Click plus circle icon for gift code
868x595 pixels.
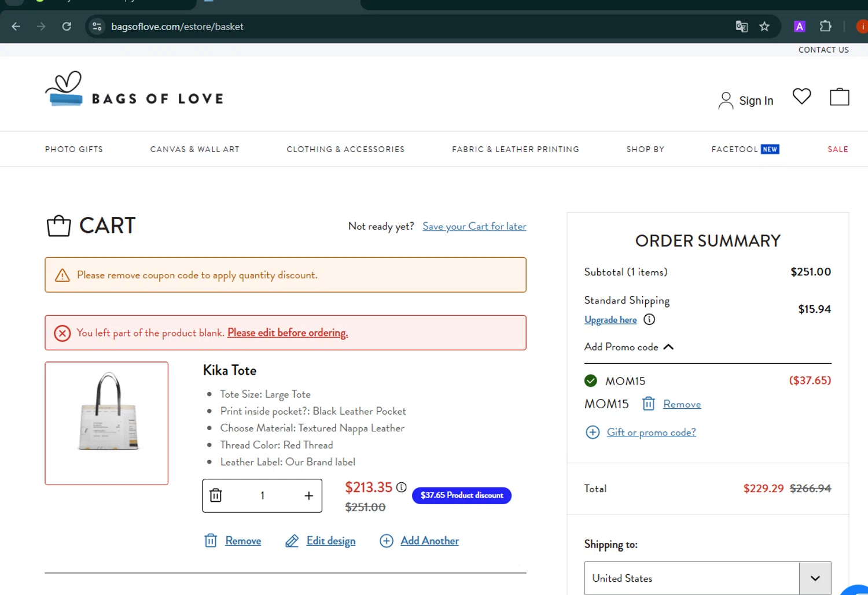(593, 432)
